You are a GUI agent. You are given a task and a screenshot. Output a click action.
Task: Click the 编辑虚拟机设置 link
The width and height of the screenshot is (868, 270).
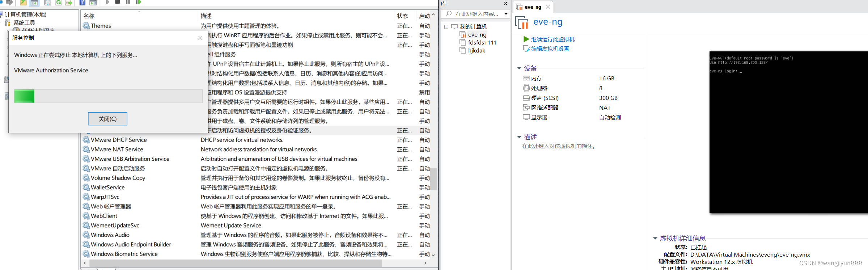coord(550,48)
